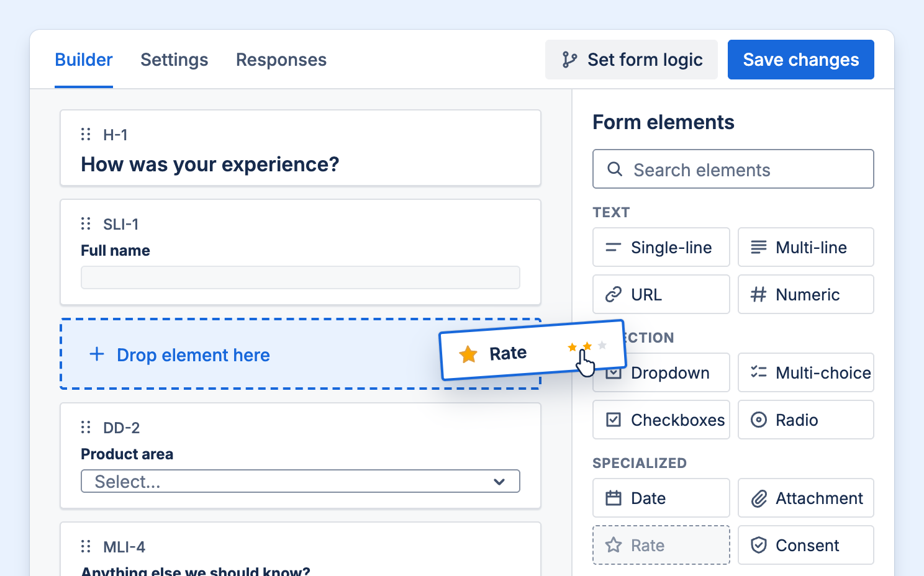Click the 'How was your experience?' heading
This screenshot has height=576, width=924.
pyautogui.click(x=210, y=164)
